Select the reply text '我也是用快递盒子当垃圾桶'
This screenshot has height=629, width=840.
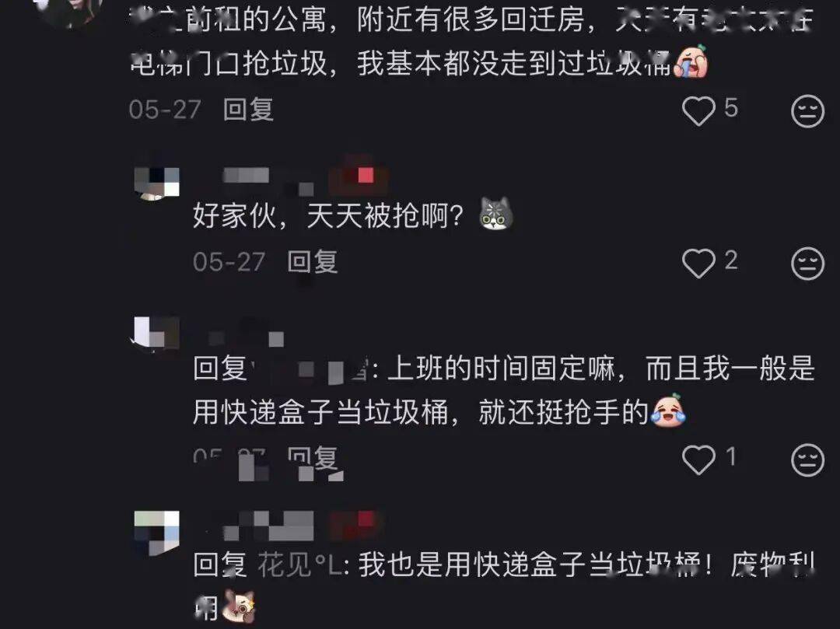tap(530, 564)
